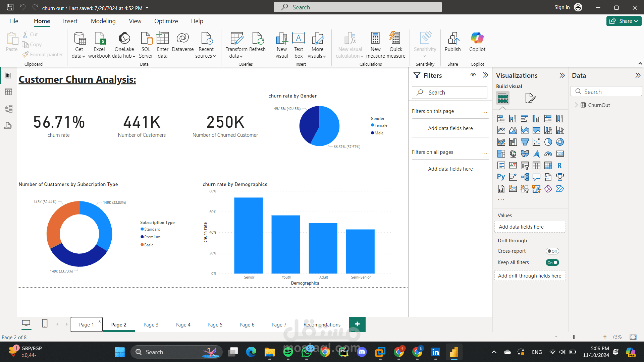Toggle filter pane visibility eye icon

click(473, 75)
